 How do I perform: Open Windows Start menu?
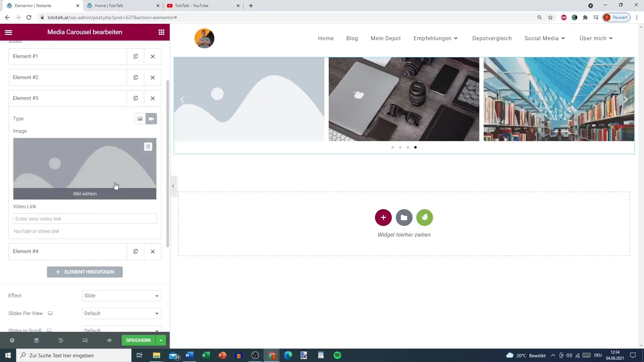[x=8, y=355]
